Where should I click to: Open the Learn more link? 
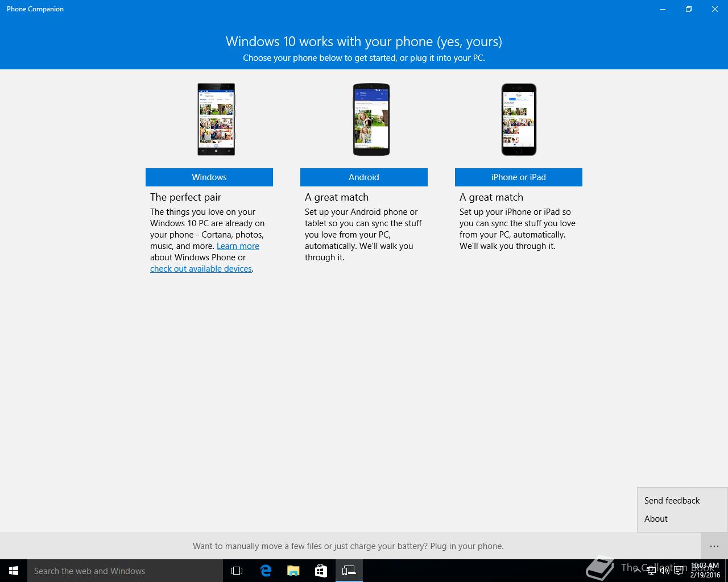coord(238,246)
